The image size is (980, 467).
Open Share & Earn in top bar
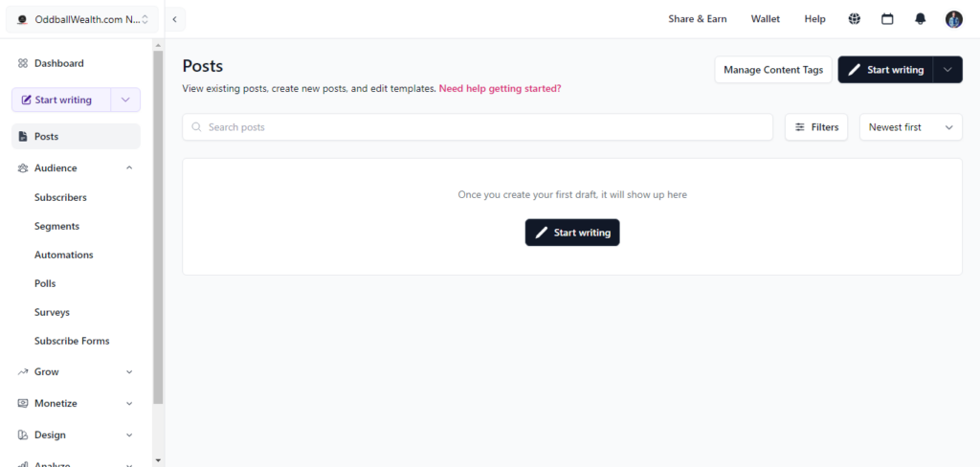(x=698, y=19)
